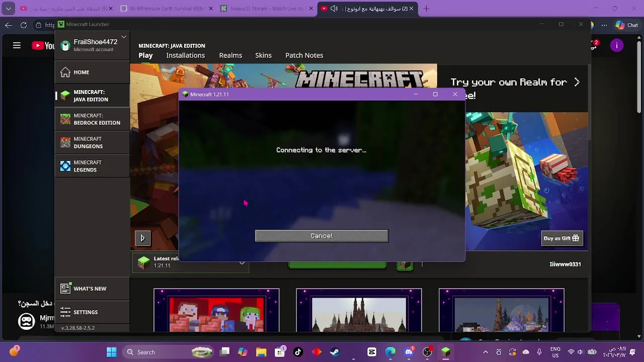644x362 pixels.
Task: Open YouTube hamburger menu in browser
Action: tap(17, 46)
